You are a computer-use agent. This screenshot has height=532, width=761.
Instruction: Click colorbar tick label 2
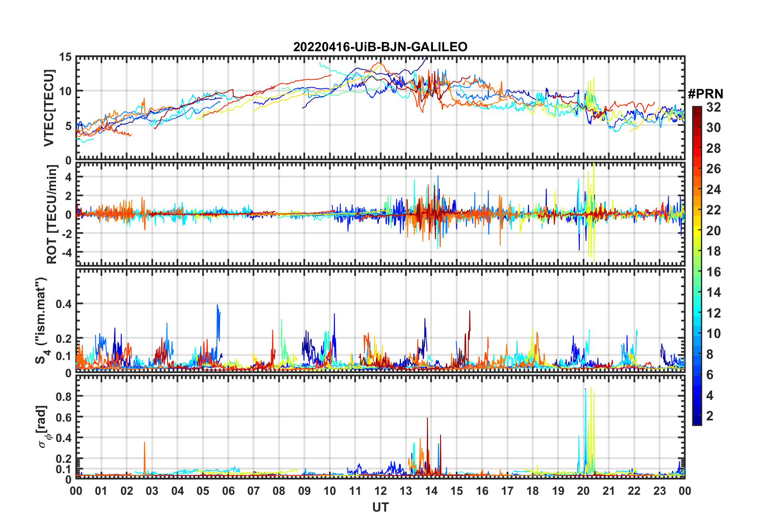(710, 416)
